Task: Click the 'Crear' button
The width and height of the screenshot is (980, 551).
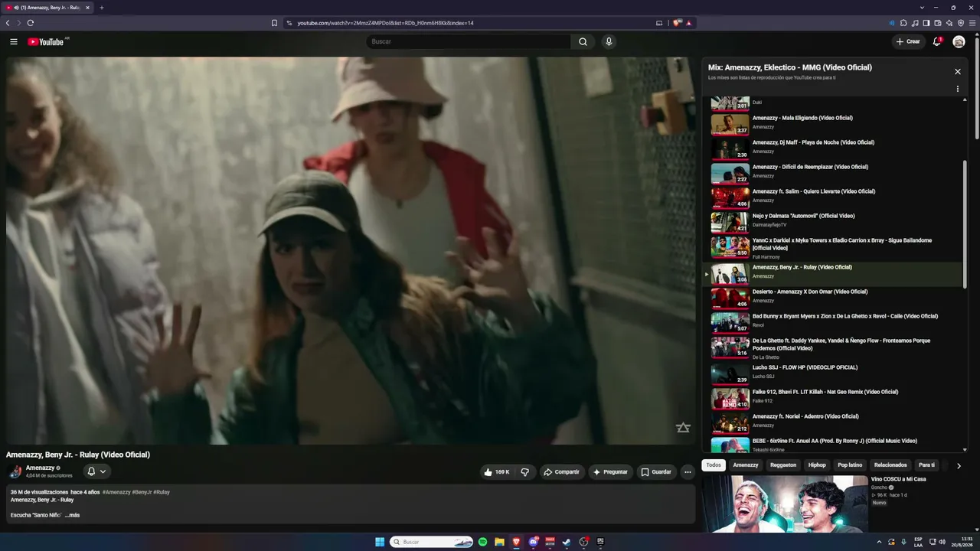Action: [908, 41]
